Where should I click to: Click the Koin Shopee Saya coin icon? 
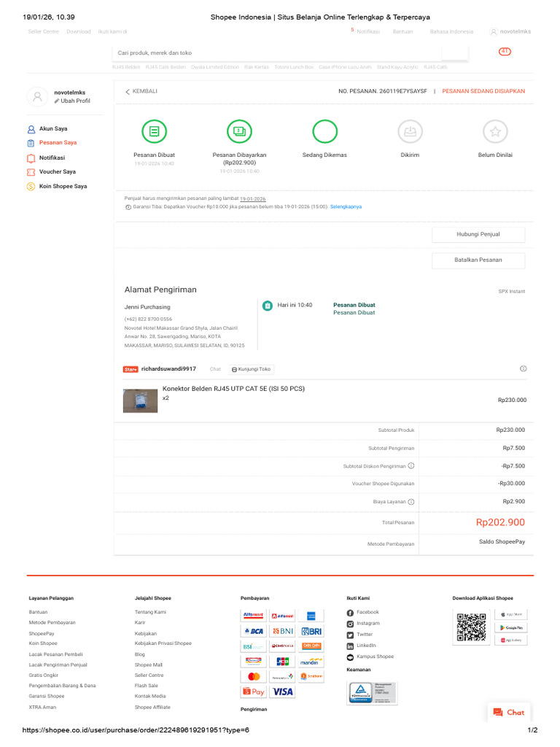pos(31,187)
